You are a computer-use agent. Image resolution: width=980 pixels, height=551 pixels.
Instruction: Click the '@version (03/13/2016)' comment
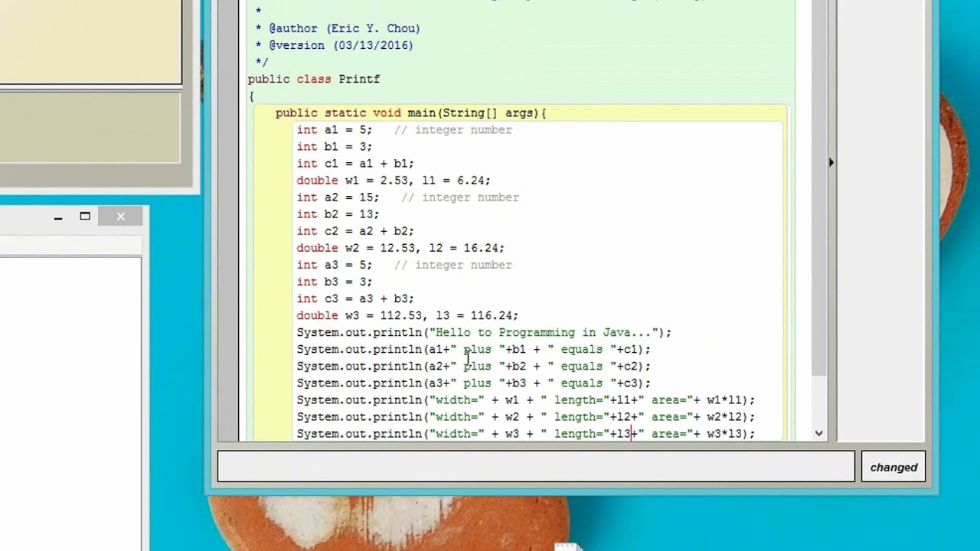click(x=341, y=45)
